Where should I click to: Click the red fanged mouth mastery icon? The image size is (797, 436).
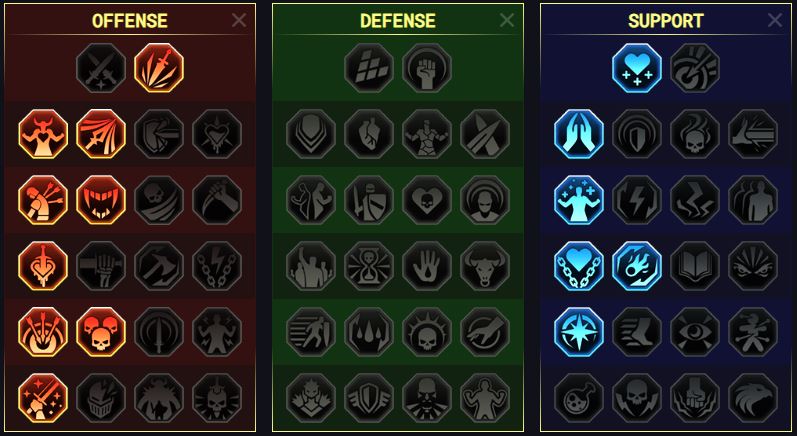(x=101, y=200)
